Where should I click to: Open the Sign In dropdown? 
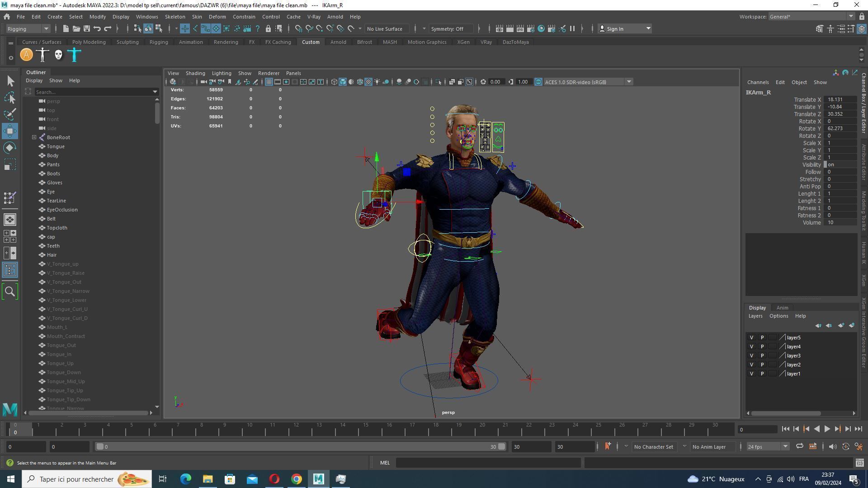[625, 29]
